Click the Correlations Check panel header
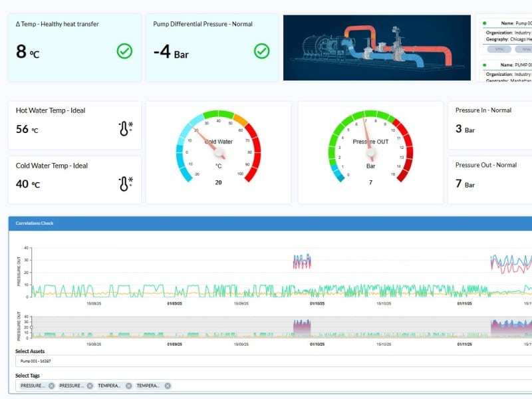This screenshot has width=532, height=399. [x=266, y=223]
